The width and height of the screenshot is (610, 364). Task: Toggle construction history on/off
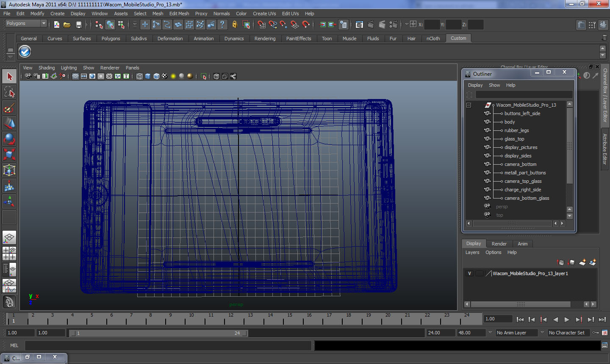[344, 25]
